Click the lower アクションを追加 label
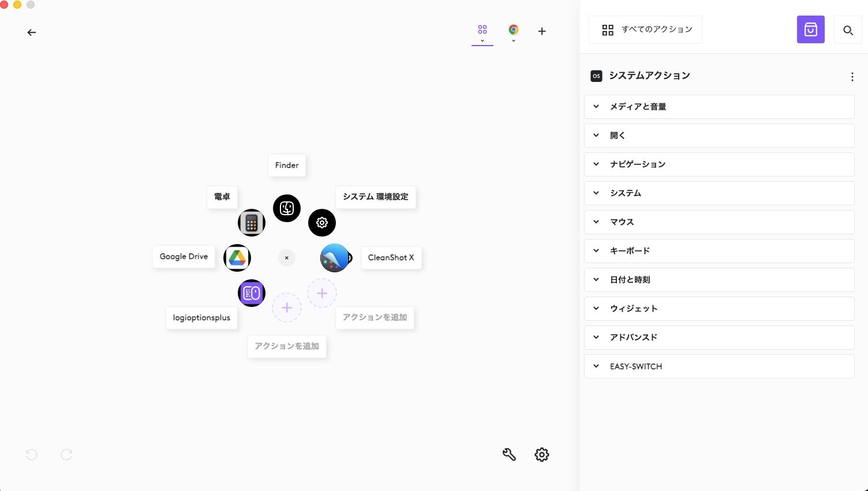 click(287, 346)
